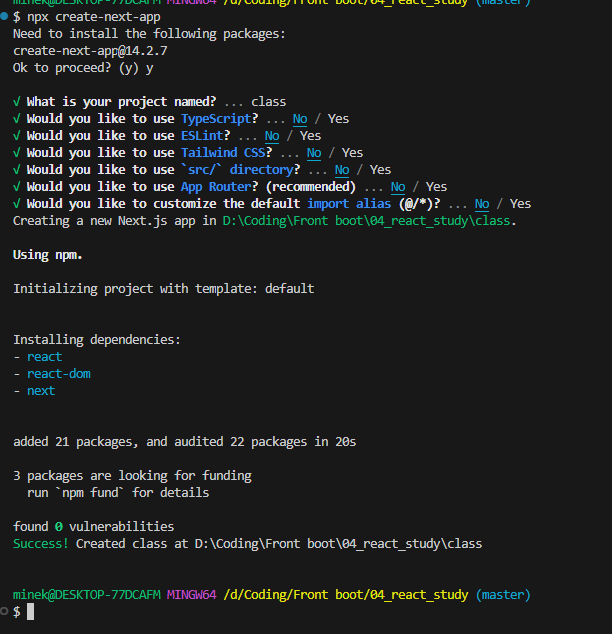Click 'Yes' on the TypeScript line

tap(338, 119)
